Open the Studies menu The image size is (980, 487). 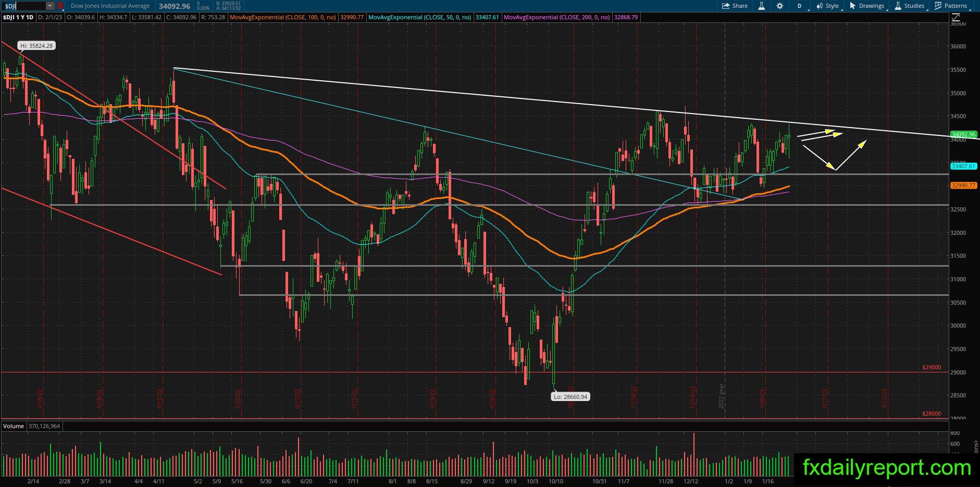click(x=910, y=6)
